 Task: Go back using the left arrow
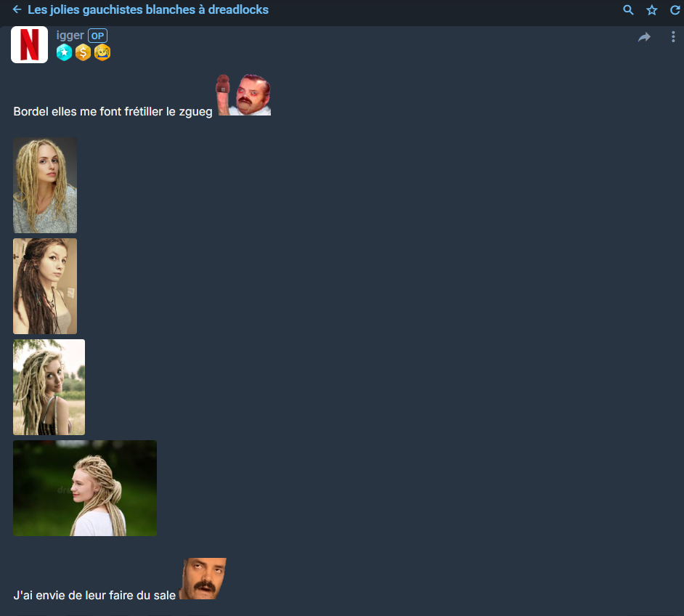click(x=17, y=9)
